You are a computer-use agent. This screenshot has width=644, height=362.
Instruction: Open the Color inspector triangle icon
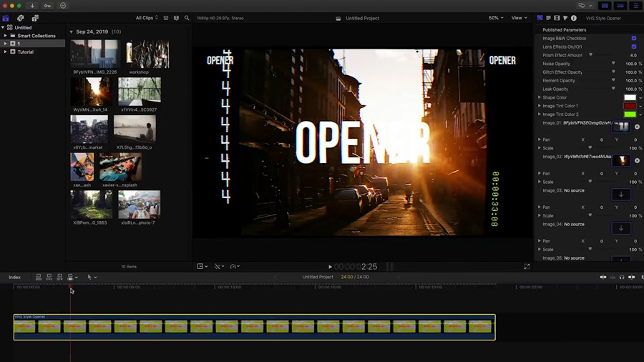(565, 18)
